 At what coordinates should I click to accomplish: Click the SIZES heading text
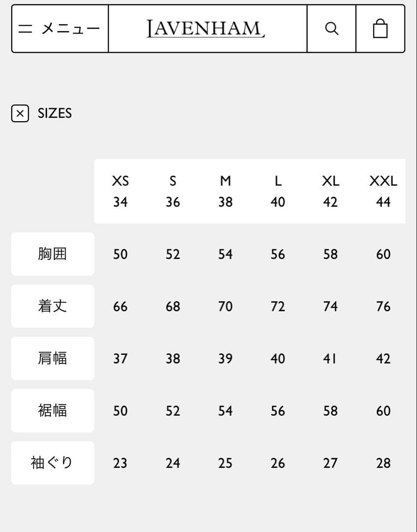click(x=55, y=113)
